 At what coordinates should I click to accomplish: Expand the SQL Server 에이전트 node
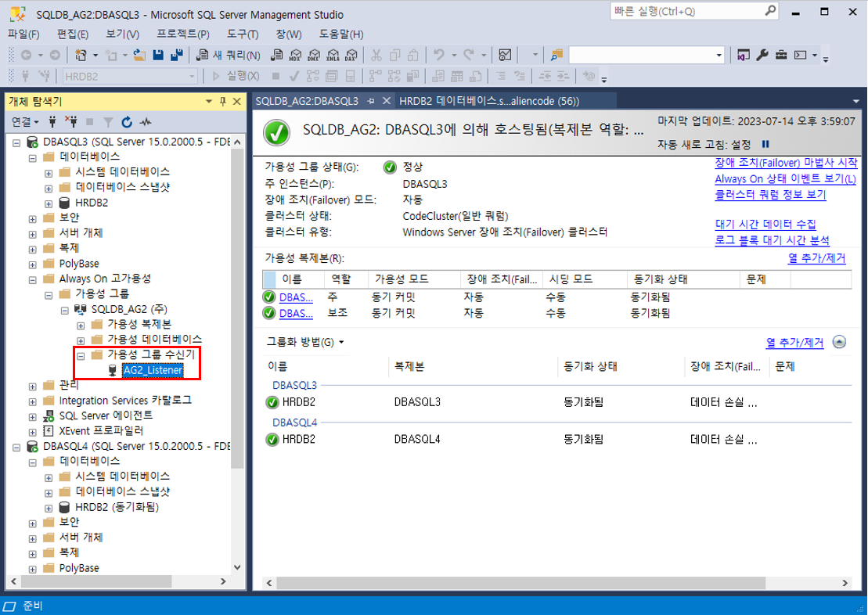point(33,417)
